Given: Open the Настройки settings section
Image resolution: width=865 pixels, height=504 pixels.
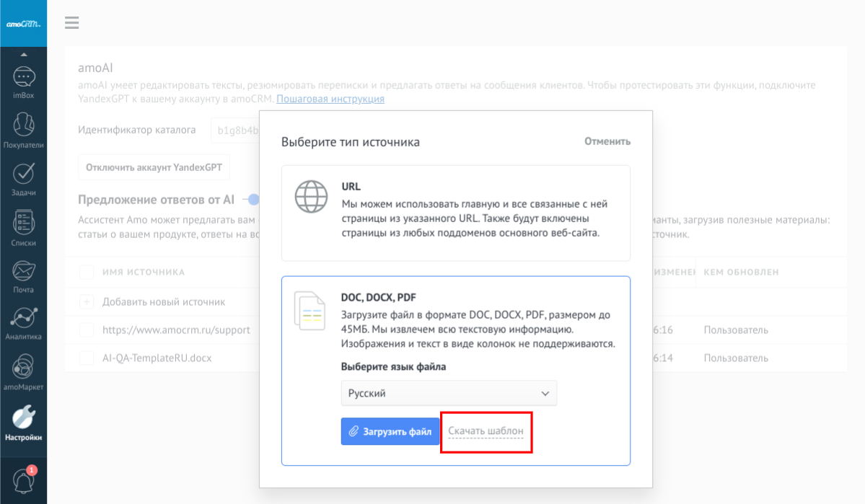Looking at the screenshot, I should click(x=23, y=421).
